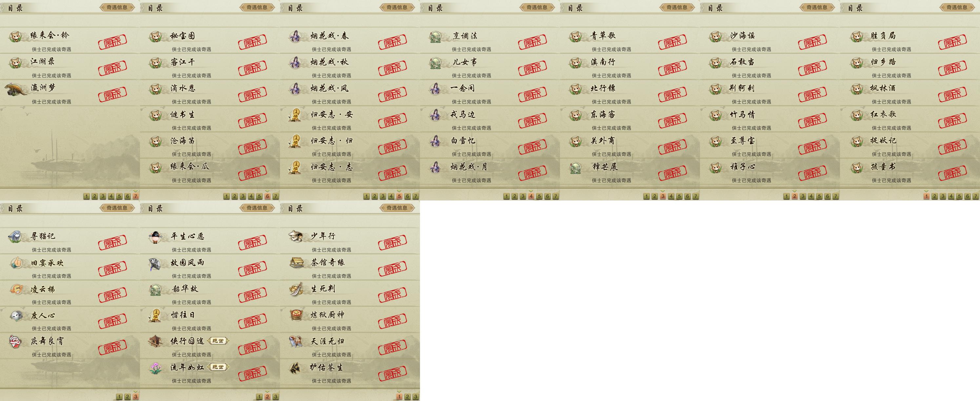Click the dog icon beside 天涯无归
This screenshot has height=401, width=980.
[x=296, y=341]
